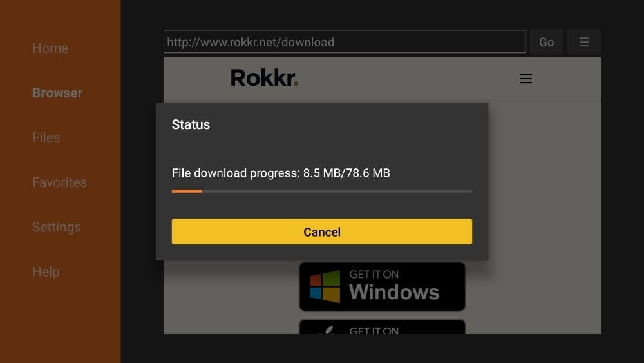The height and width of the screenshot is (363, 644).
Task: Click the Rokkr logo
Action: pyautogui.click(x=264, y=78)
